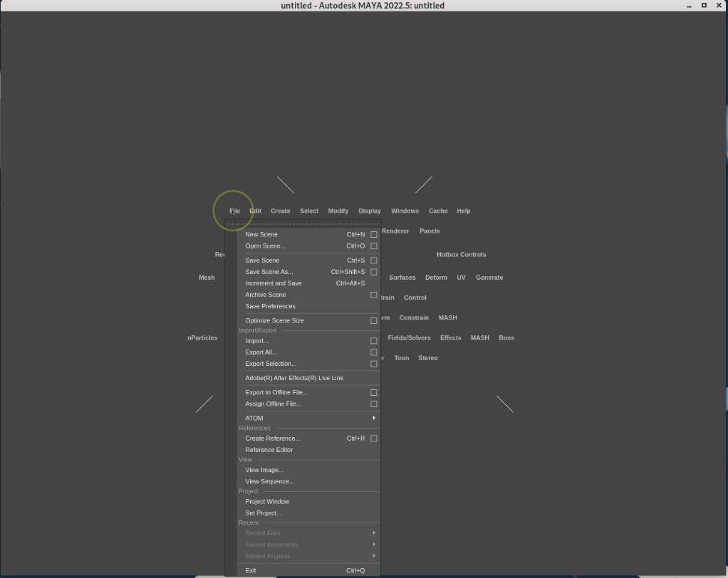728x578 pixels.
Task: Open option box for Export Selection
Action: coord(374,364)
